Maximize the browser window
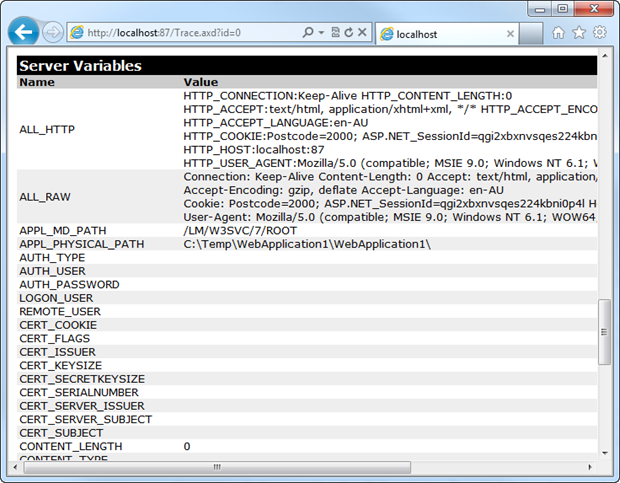620x483 pixels. click(x=563, y=9)
